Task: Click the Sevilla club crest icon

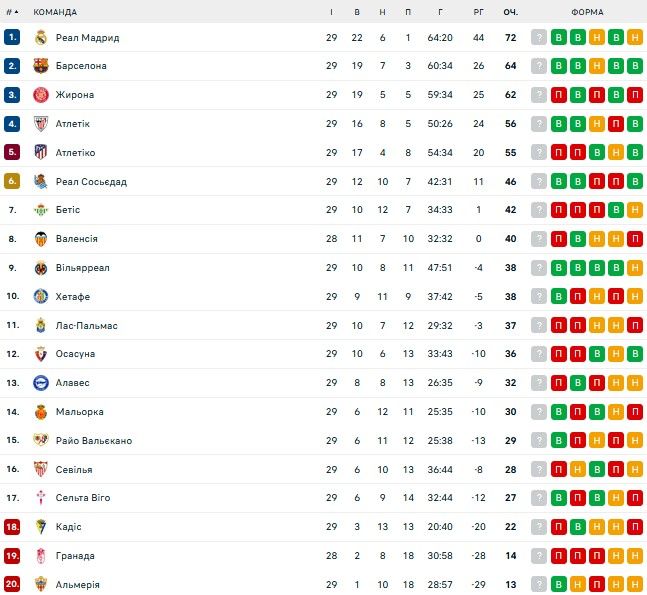Action: point(41,470)
